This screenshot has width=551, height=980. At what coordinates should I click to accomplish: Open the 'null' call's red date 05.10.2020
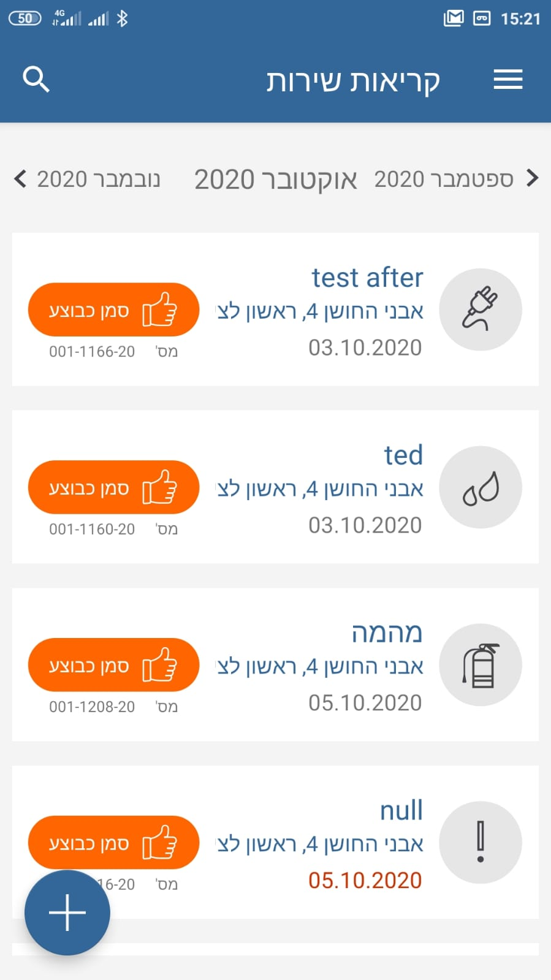click(x=365, y=881)
